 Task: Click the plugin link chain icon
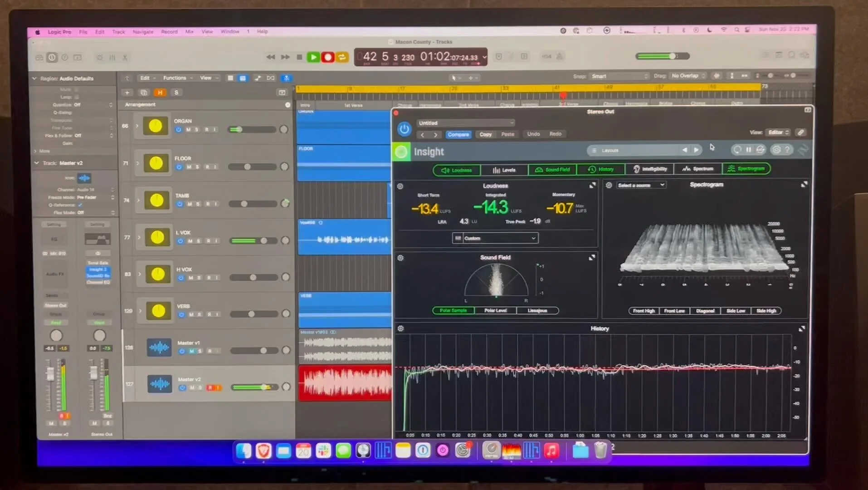pyautogui.click(x=801, y=132)
